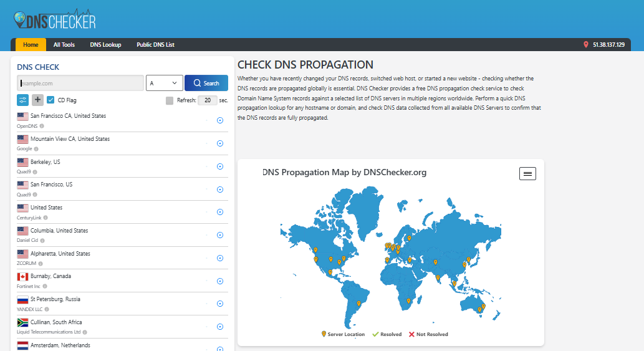
Task: Click the DNS Checker logo
Action: pos(55,19)
